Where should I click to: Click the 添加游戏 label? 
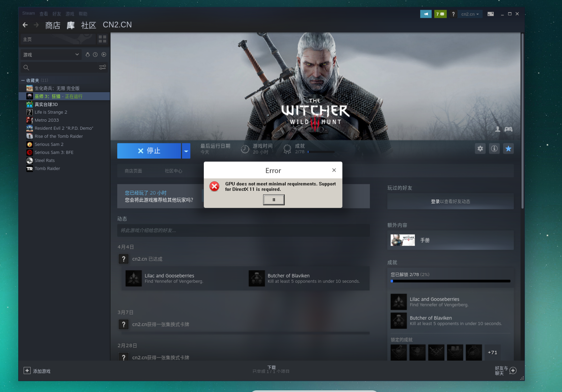click(x=42, y=371)
